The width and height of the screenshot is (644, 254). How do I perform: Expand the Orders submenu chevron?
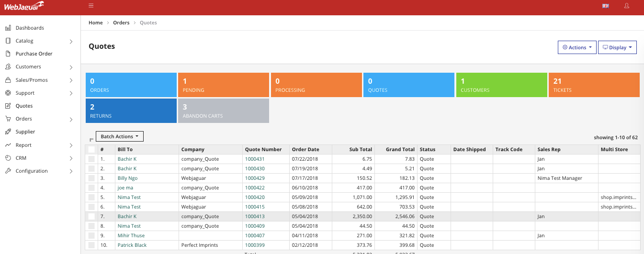[71, 119]
